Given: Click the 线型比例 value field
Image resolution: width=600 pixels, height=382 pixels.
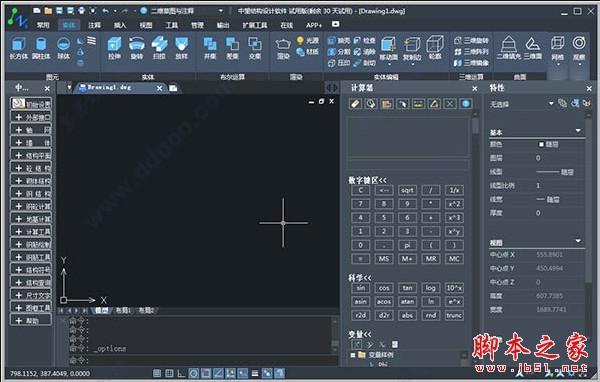Looking at the screenshot, I should pos(559,186).
